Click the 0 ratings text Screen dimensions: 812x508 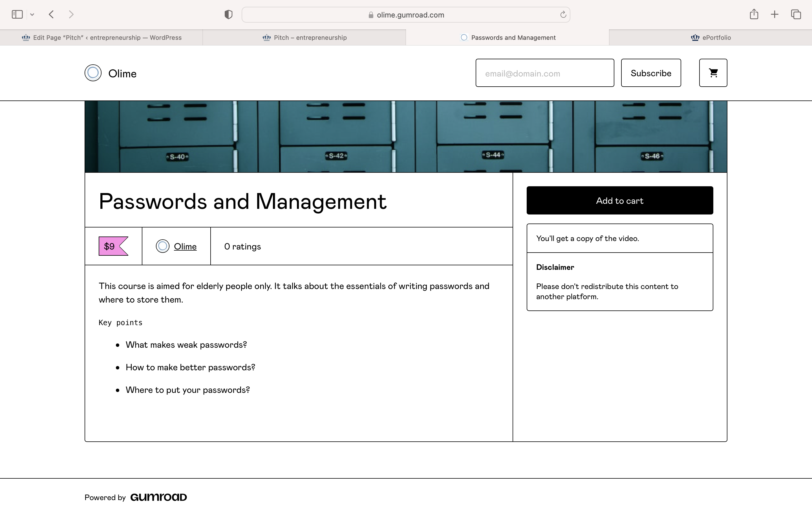242,247
